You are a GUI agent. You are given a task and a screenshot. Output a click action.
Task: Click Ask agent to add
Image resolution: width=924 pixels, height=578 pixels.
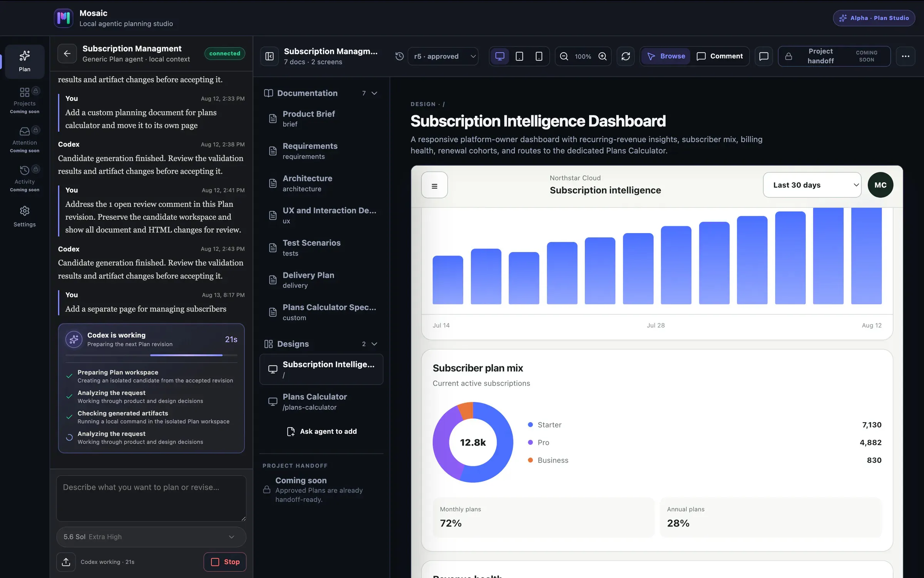[x=321, y=431]
